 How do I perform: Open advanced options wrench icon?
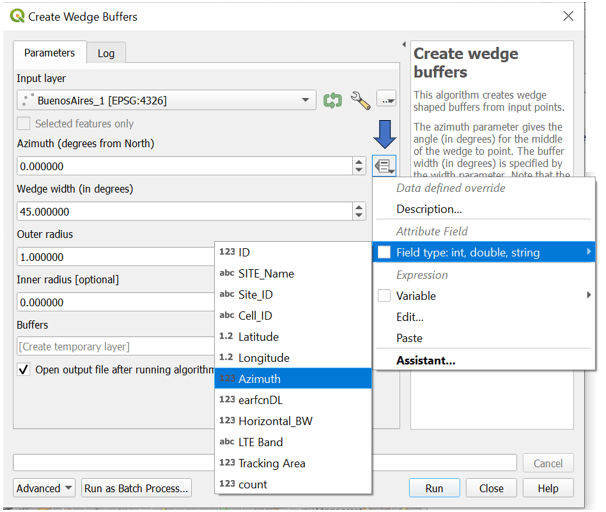click(x=360, y=101)
